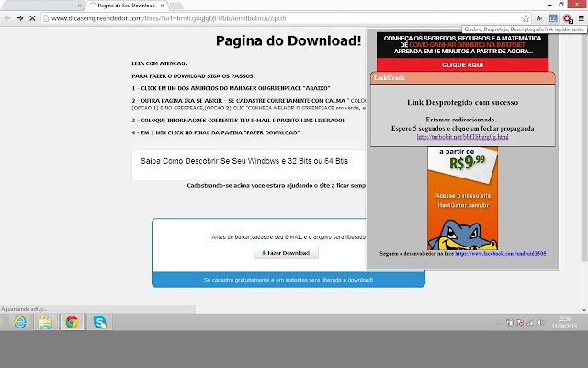Click the 'Estamos redirecionando...' text

coord(462,120)
